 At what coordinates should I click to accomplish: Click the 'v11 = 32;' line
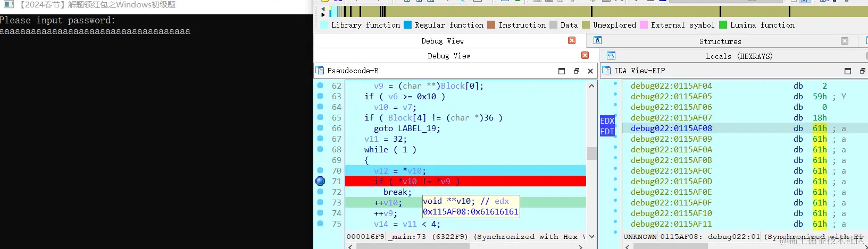click(x=386, y=139)
